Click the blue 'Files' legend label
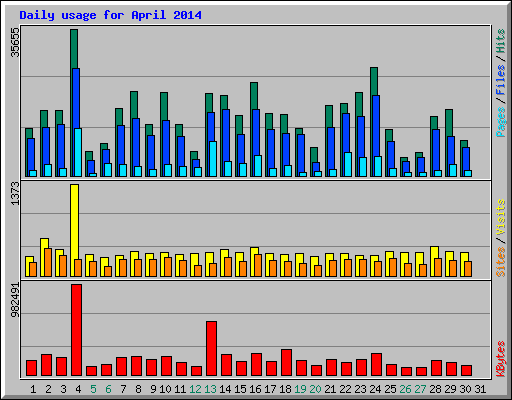This screenshot has width=512, height=400. point(501,80)
